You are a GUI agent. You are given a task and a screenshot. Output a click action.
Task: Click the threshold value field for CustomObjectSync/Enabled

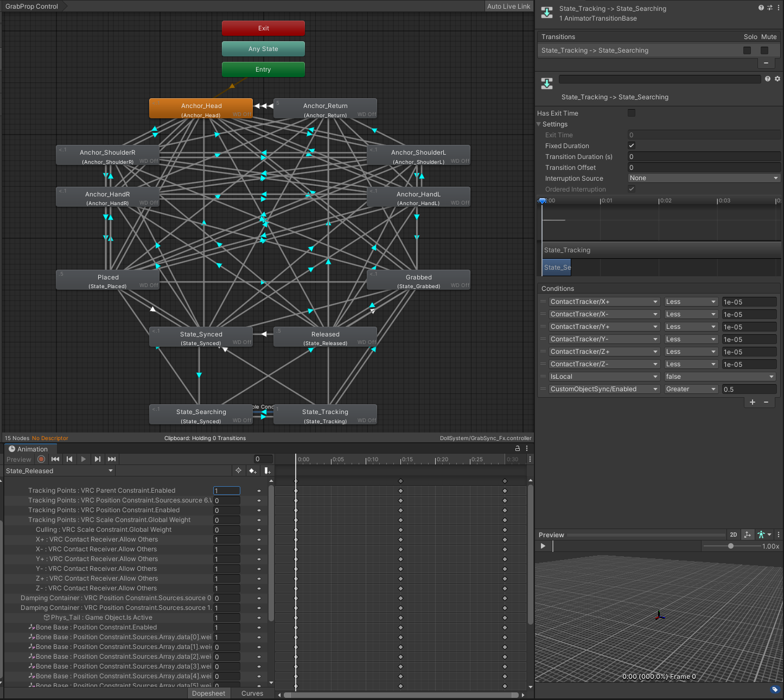coord(749,389)
